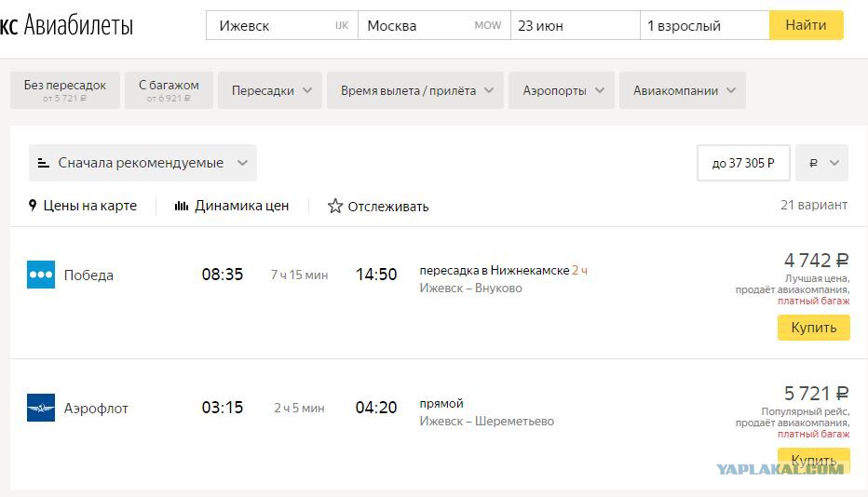868x497 pixels.
Task: Click the Ижевск – Внуково route text
Action: (x=470, y=288)
